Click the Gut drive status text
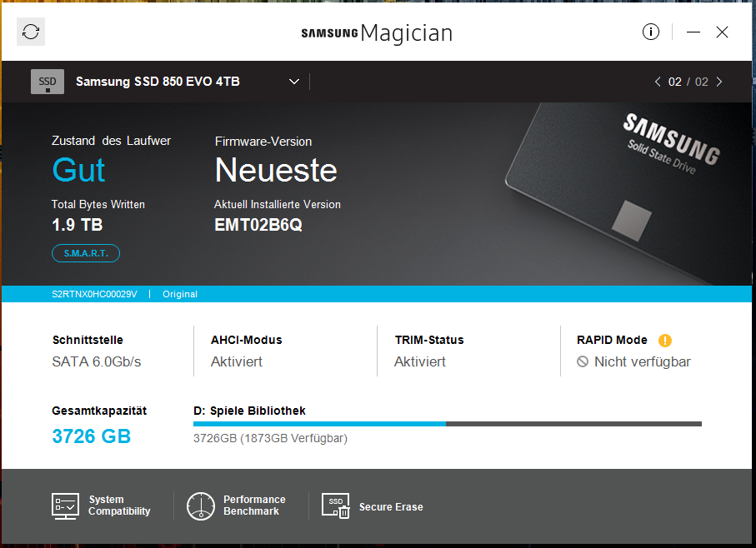This screenshot has height=548, width=756. pos(78,171)
